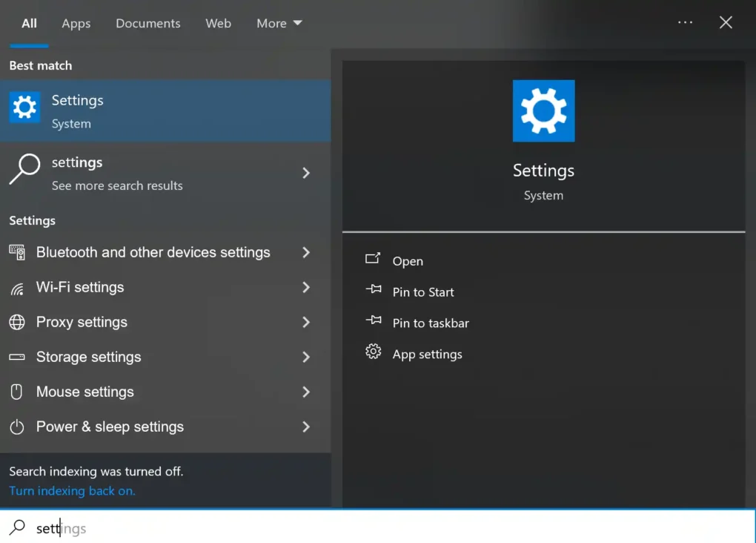Click the Mouse icon
The width and height of the screenshot is (756, 543).
(16, 392)
